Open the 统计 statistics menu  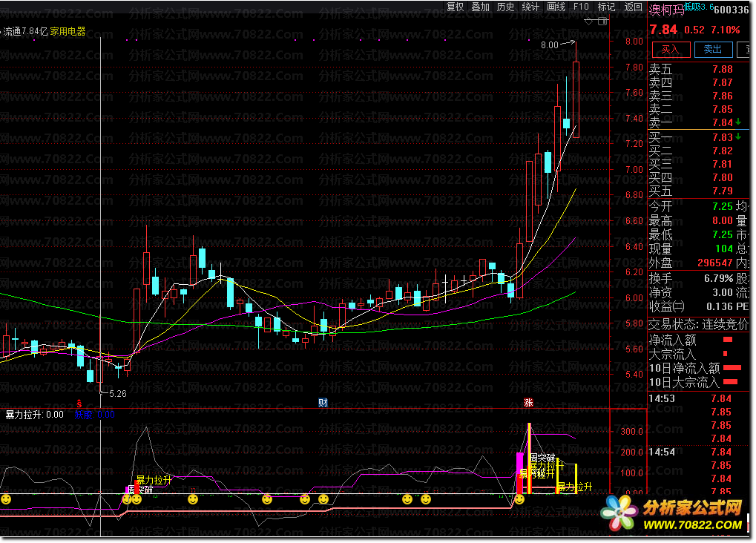point(530,7)
